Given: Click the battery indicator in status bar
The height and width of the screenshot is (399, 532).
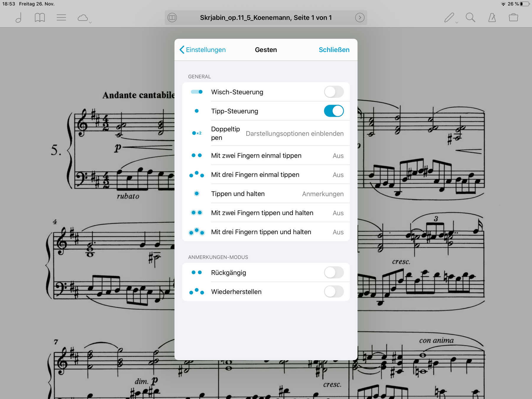Looking at the screenshot, I should click(525, 4).
